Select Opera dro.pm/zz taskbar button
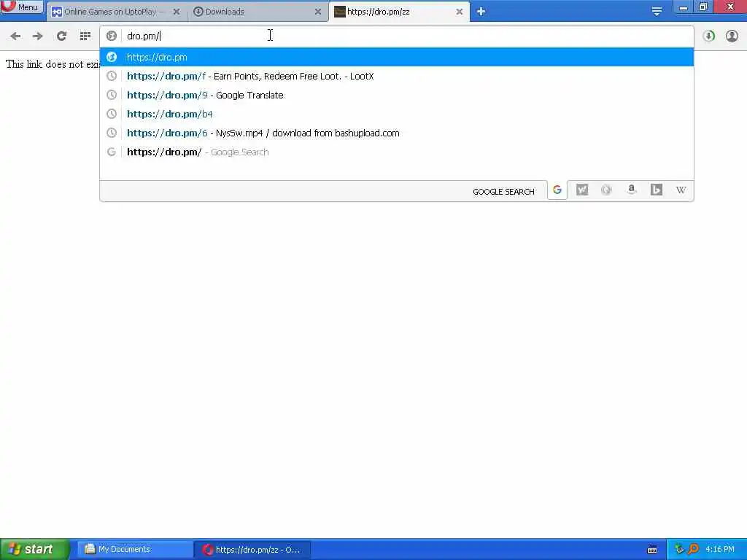 tap(252, 550)
